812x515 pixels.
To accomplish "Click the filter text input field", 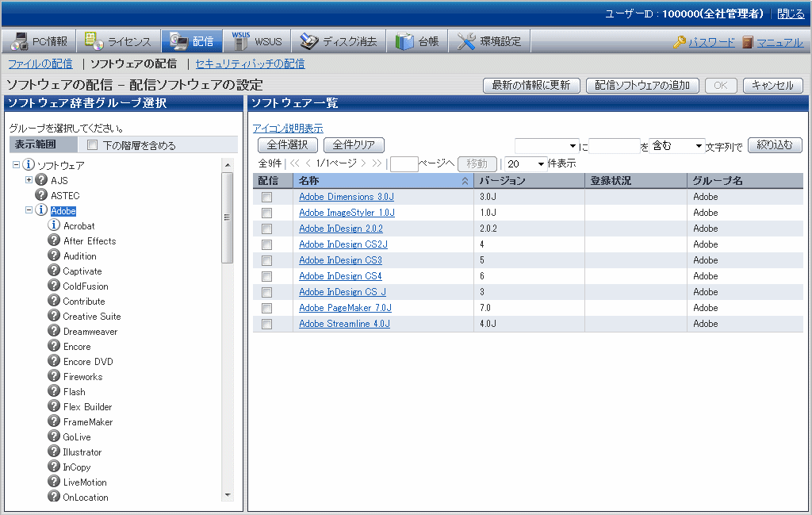I will [x=615, y=146].
